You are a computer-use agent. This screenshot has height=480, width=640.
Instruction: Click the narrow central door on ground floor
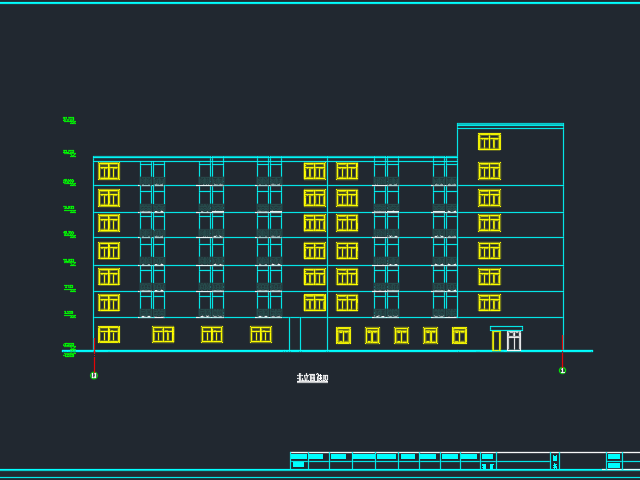point(295,334)
